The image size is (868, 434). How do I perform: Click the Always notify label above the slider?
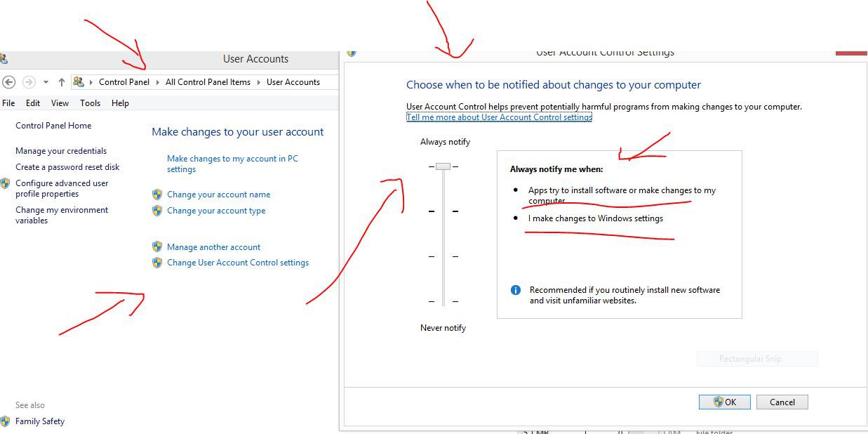click(x=445, y=142)
